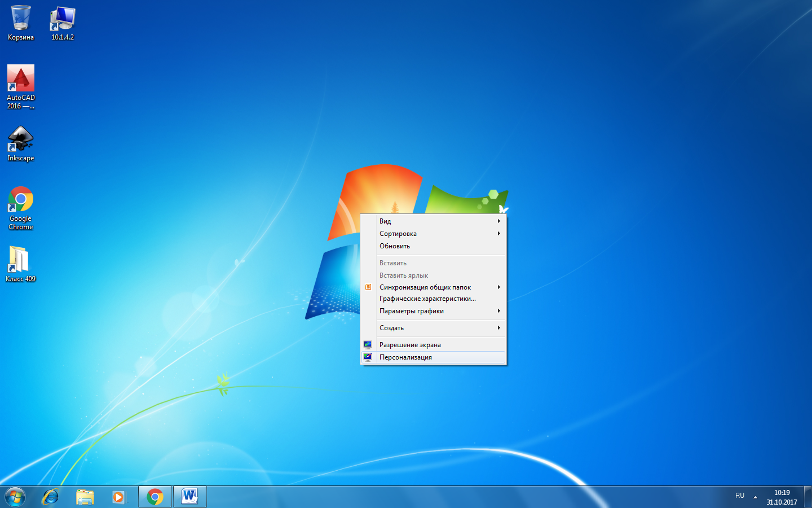The width and height of the screenshot is (812, 508).
Task: Click the Вид menu label
Action: pos(385,221)
